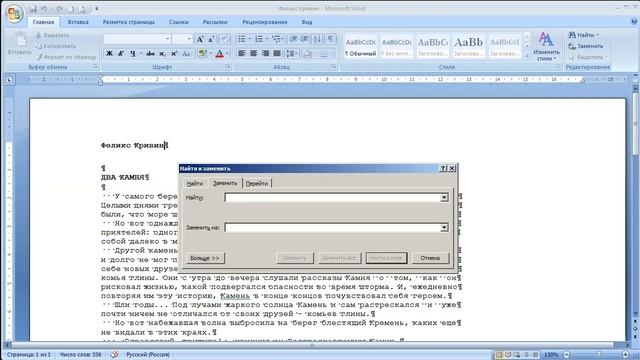Image resolution: width=640 pixels, height=360 pixels.
Task: Click the Undo icon in quick access toolbar
Action: (45, 9)
